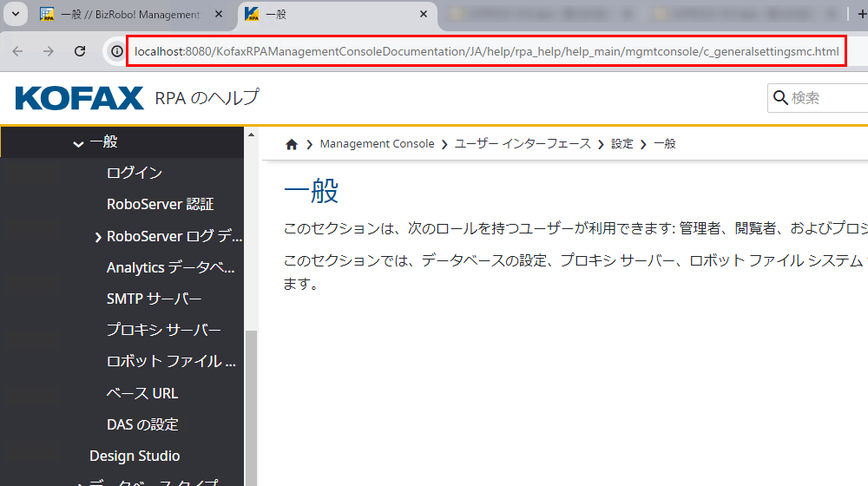The height and width of the screenshot is (486, 868).
Task: Open プロキシ サーバー topic
Action: pos(164,330)
